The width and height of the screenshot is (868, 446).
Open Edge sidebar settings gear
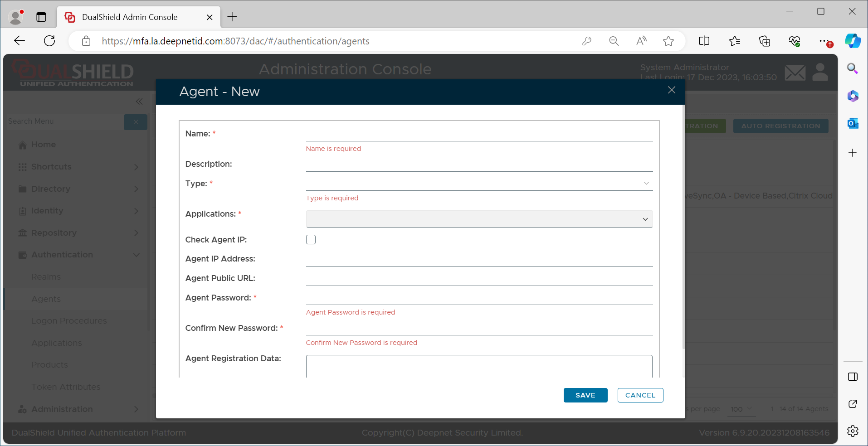[x=853, y=431]
